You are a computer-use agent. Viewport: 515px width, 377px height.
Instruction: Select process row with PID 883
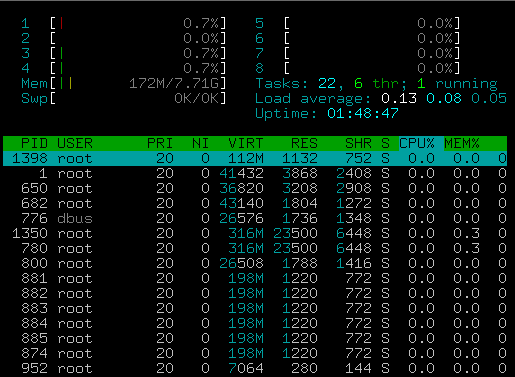point(255,308)
